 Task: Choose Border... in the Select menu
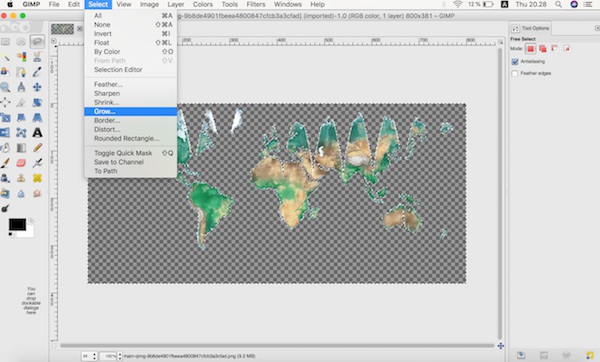click(x=130, y=120)
